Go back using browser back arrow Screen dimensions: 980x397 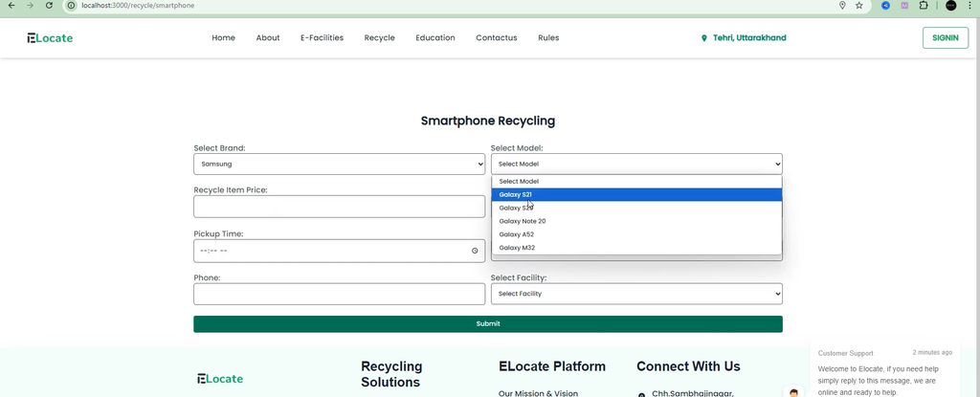[11, 5]
